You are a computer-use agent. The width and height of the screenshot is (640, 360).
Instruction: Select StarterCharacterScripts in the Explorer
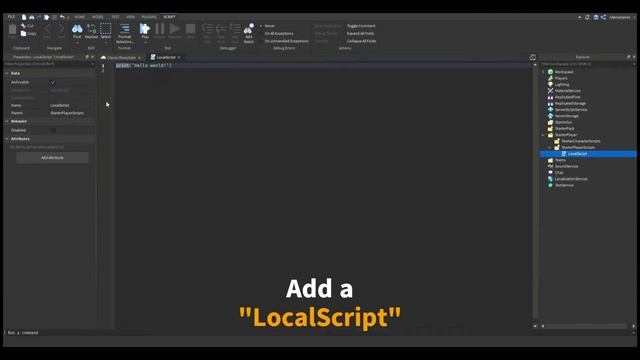(580, 141)
